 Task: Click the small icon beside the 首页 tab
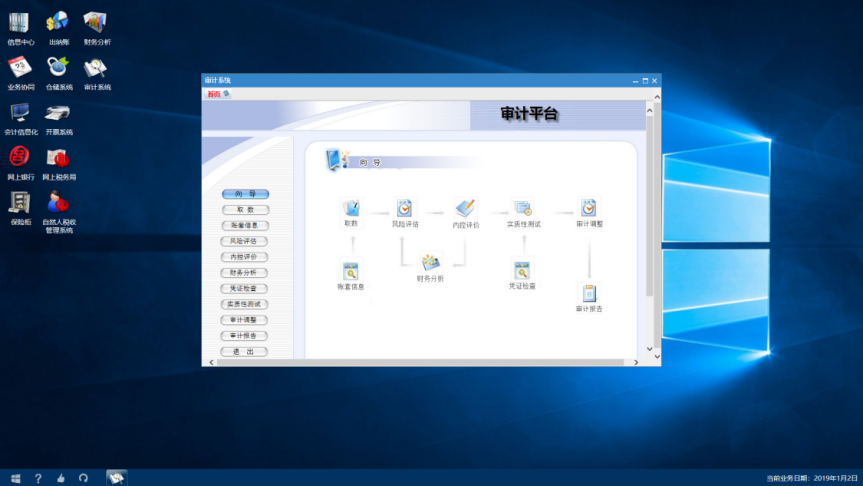[x=226, y=94]
